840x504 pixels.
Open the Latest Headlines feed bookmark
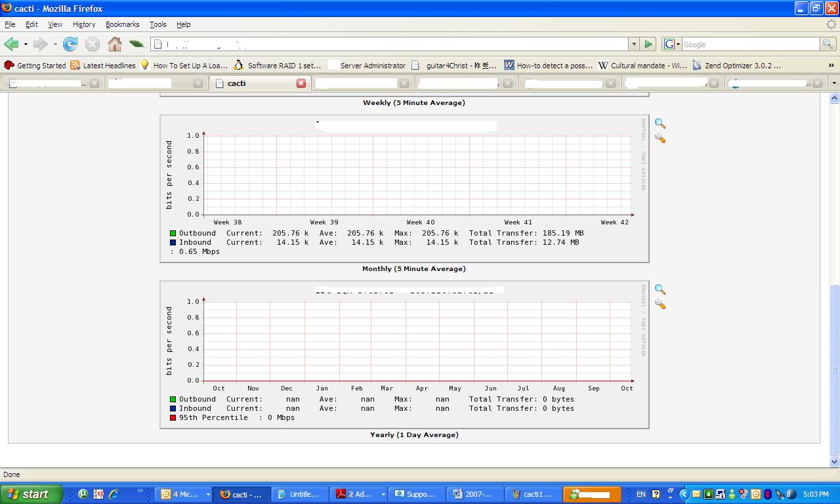[102, 65]
